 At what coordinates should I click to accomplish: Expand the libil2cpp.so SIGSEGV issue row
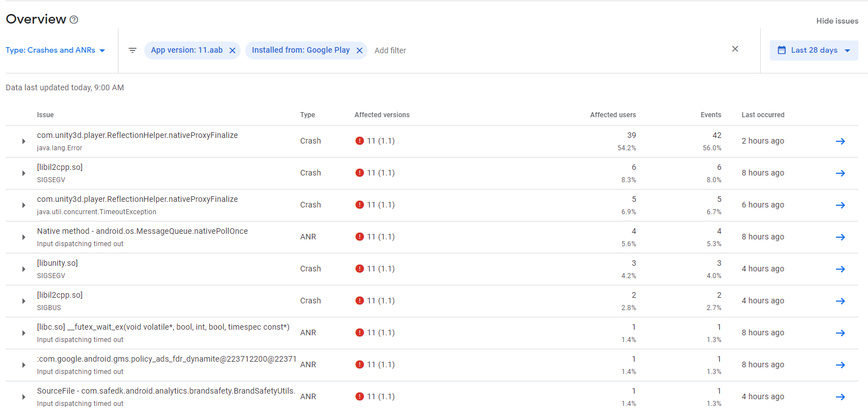(x=24, y=173)
